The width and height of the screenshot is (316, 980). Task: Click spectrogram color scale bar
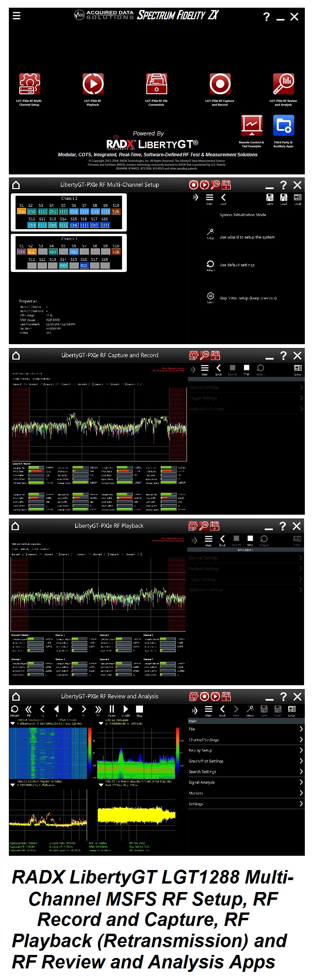click(90, 753)
